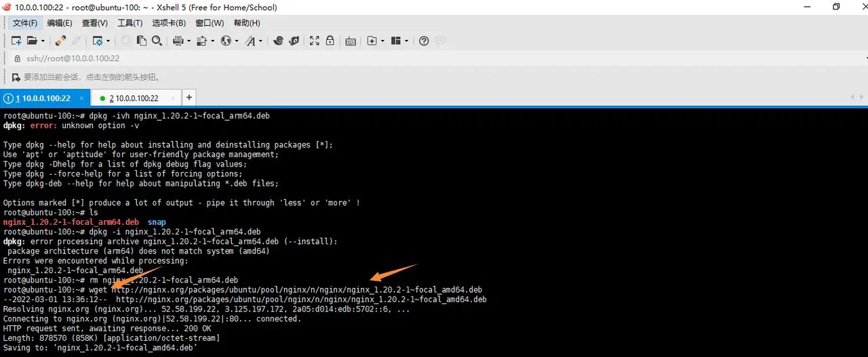The image size is (868, 357).
Task: Open the 窗口(W) menu
Action: 210,23
